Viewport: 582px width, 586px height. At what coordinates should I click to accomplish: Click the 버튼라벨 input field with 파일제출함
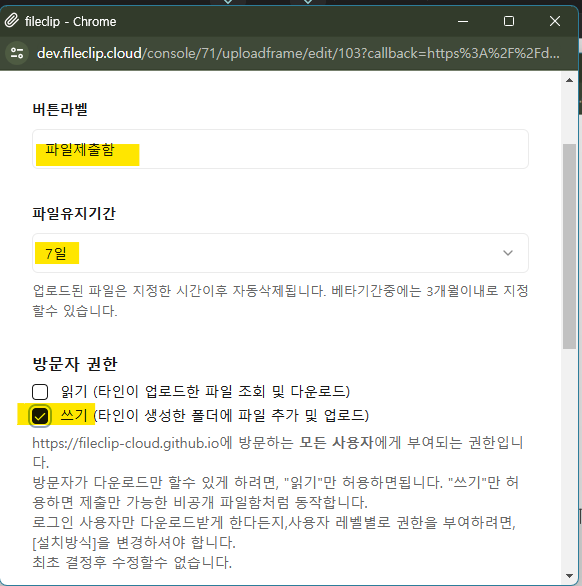click(280, 149)
